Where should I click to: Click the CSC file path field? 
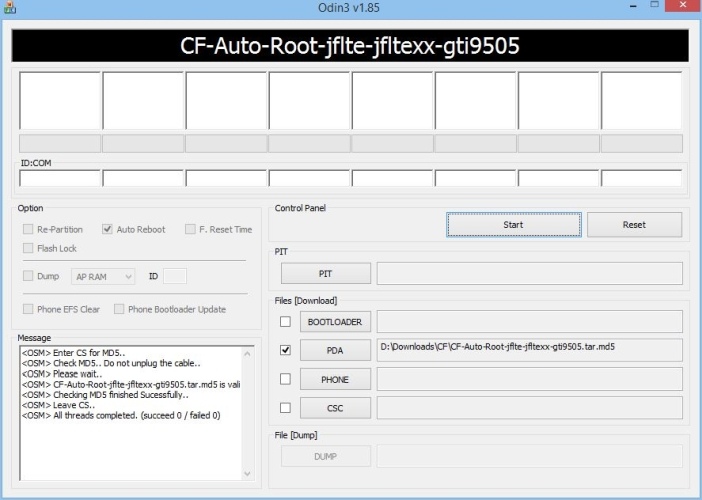(530, 408)
